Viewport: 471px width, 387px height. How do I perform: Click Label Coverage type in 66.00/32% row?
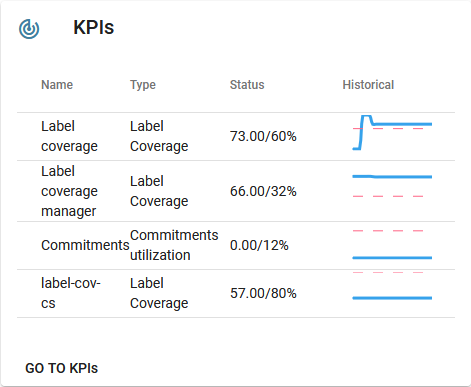(x=159, y=191)
